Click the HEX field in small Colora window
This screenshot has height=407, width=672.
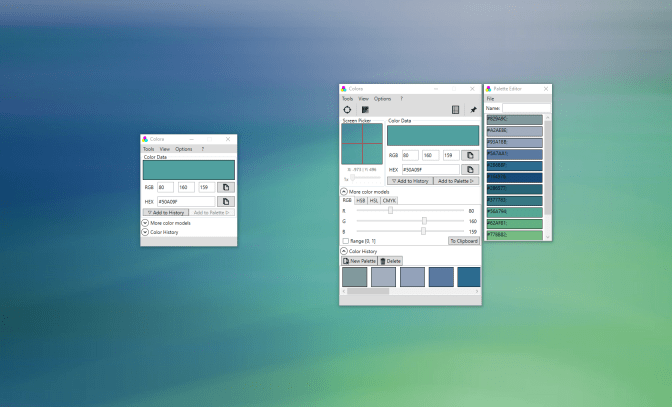click(x=186, y=201)
